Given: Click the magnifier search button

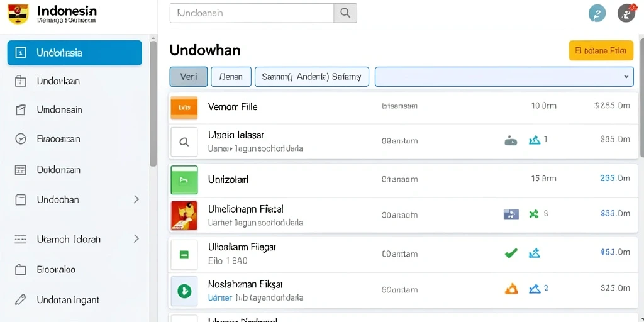Looking at the screenshot, I should point(345,13).
